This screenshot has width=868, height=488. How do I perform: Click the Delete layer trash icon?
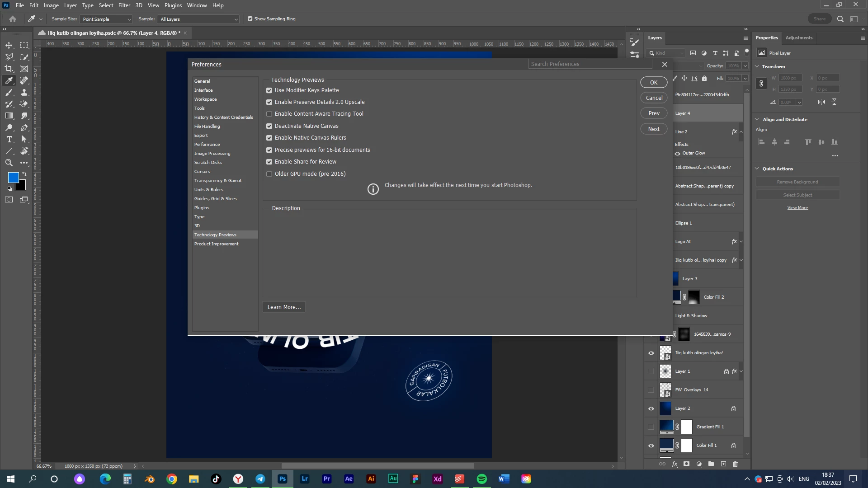735,464
